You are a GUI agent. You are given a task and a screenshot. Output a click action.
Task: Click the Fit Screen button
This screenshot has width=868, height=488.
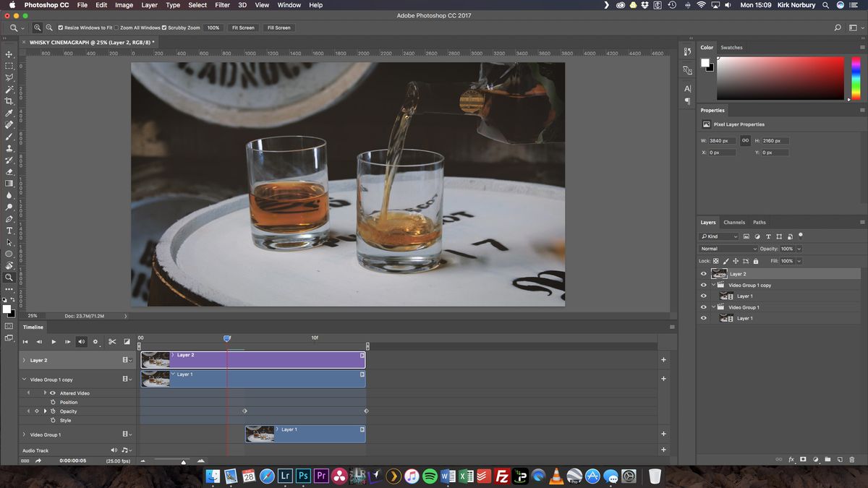242,27
